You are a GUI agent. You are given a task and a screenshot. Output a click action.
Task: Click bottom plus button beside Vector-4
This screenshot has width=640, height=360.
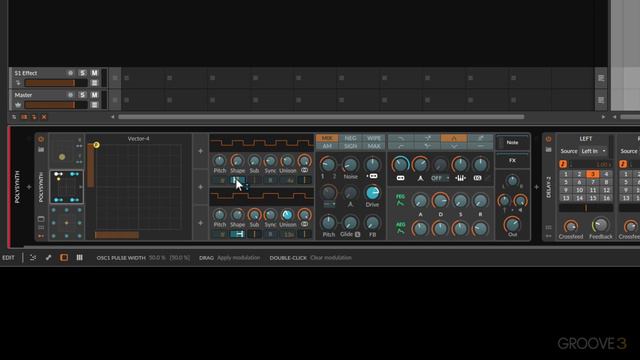tap(200, 223)
